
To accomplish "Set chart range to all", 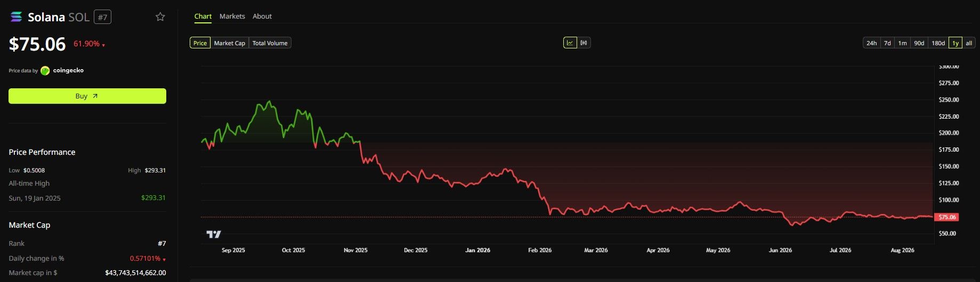I will (969, 43).
